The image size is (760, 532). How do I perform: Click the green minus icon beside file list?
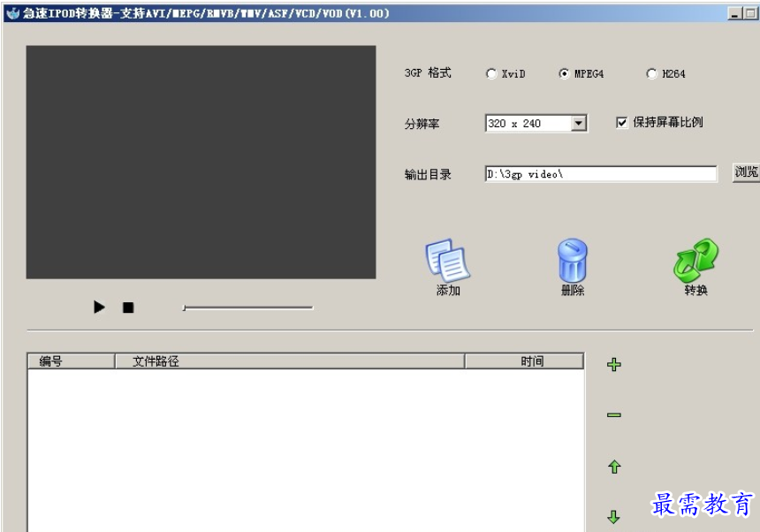614,414
